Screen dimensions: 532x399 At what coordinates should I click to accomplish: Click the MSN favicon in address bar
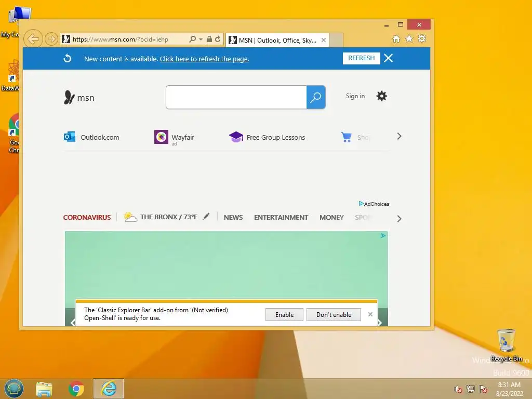coord(66,39)
